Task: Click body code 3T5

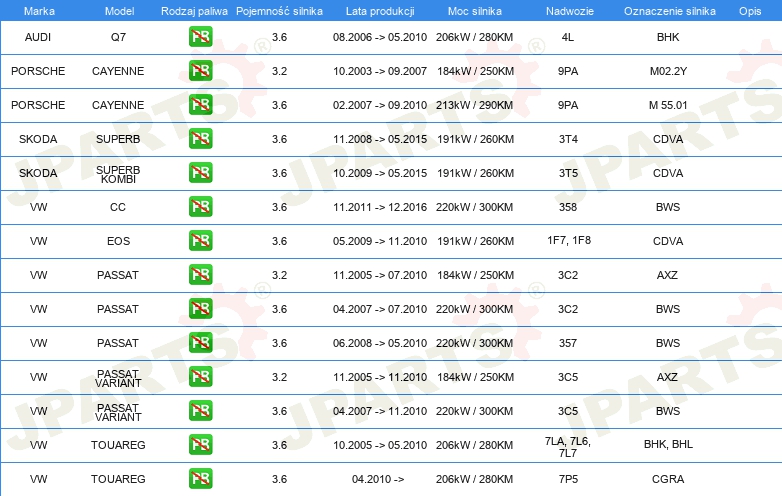Action: tap(568, 173)
